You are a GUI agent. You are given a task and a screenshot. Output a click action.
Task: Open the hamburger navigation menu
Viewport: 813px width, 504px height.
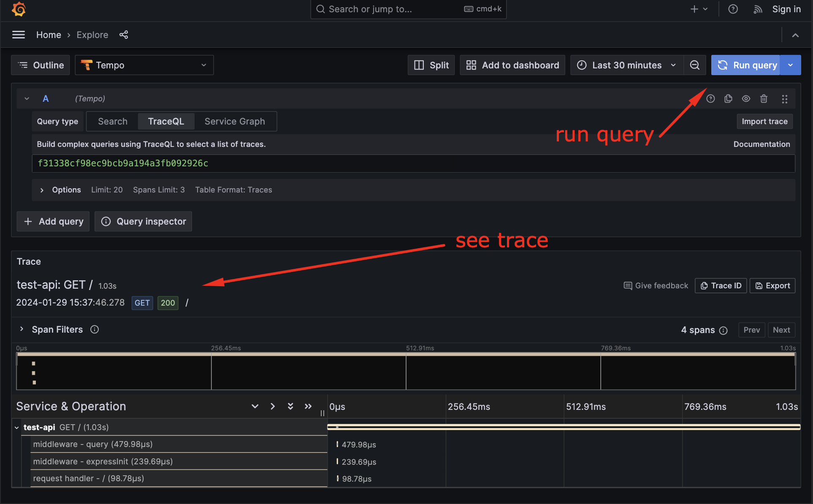coord(19,35)
